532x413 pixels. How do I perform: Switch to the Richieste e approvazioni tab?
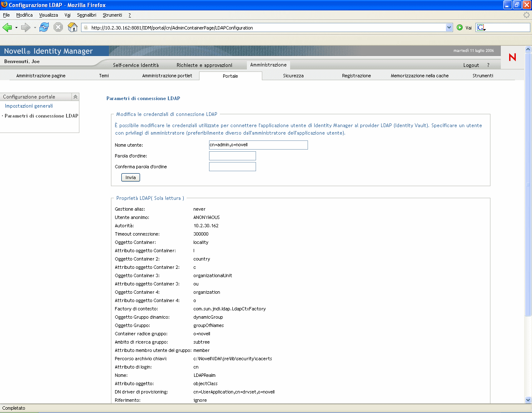click(204, 65)
